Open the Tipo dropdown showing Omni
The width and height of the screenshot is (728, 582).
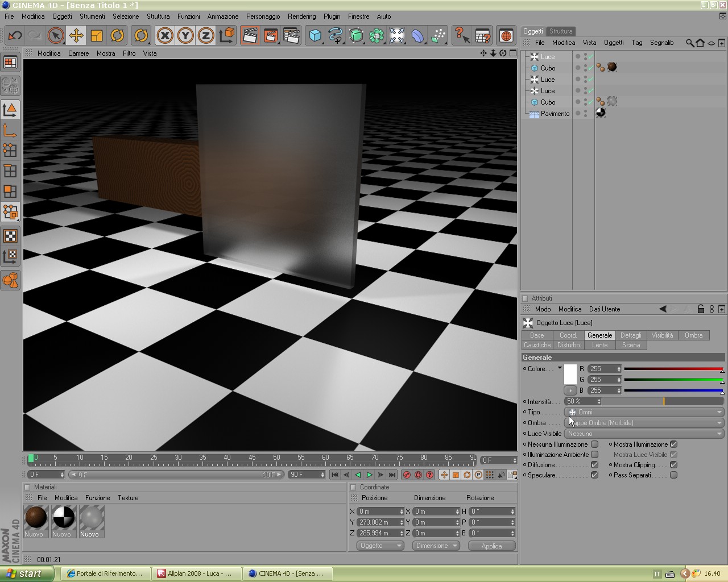tap(644, 412)
